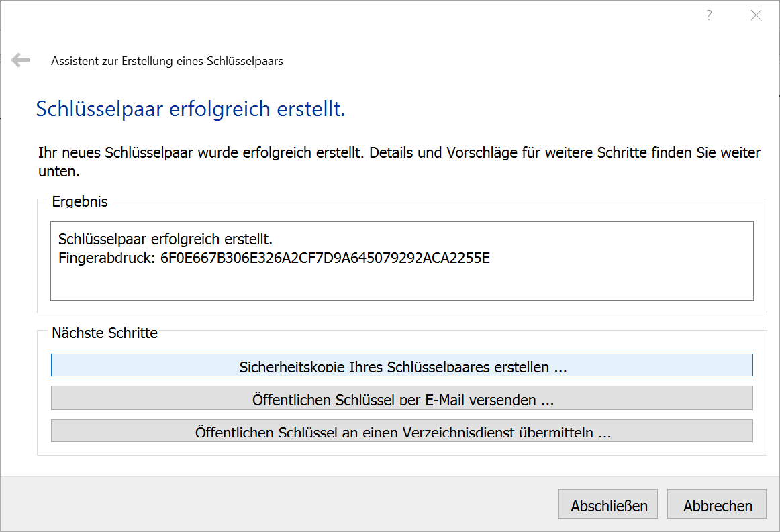Click the blue heading 'Schlüsselpaar erfolgreich erstellt.'
The height and width of the screenshot is (532, 780).
190,109
